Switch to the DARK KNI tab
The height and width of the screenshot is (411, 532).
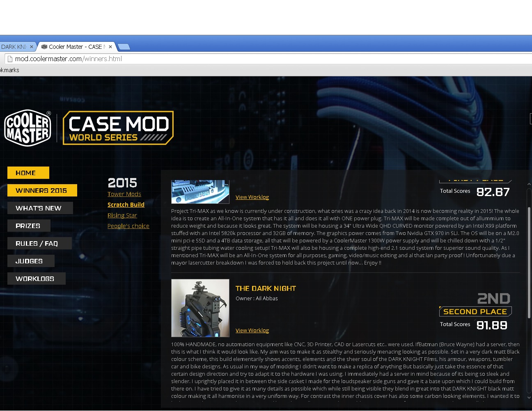coord(14,47)
